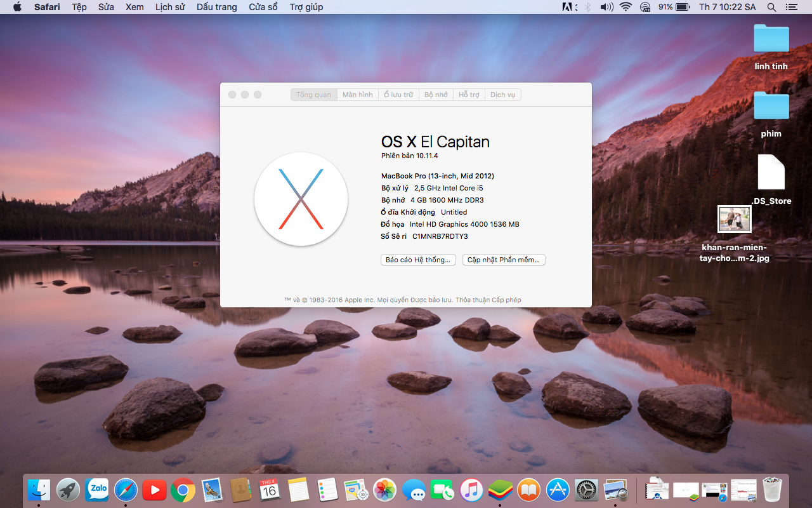Open the Lịch sử menu
The width and height of the screenshot is (812, 508).
coord(170,7)
